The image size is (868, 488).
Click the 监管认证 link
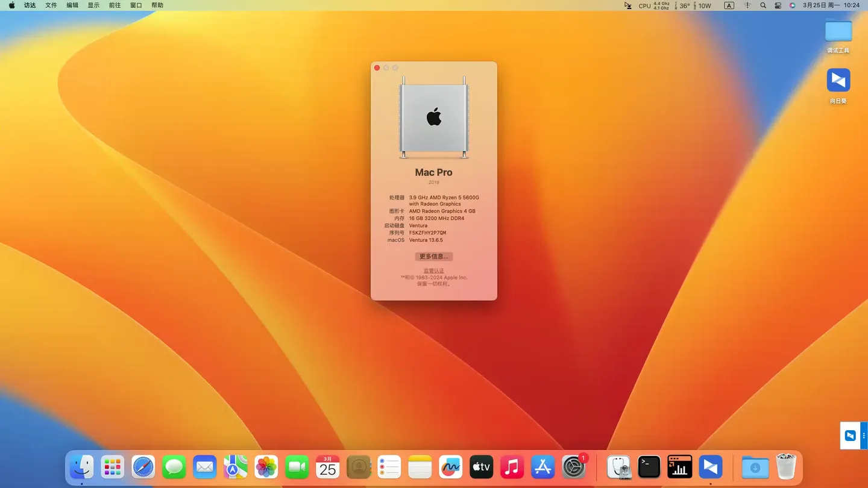433,271
